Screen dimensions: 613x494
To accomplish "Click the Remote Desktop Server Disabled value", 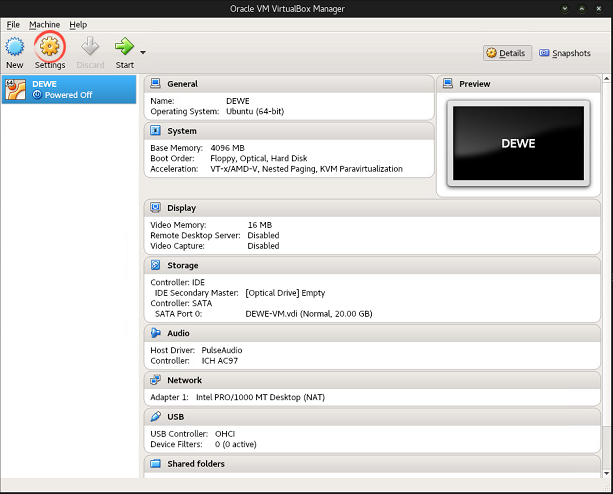I will [x=263, y=235].
